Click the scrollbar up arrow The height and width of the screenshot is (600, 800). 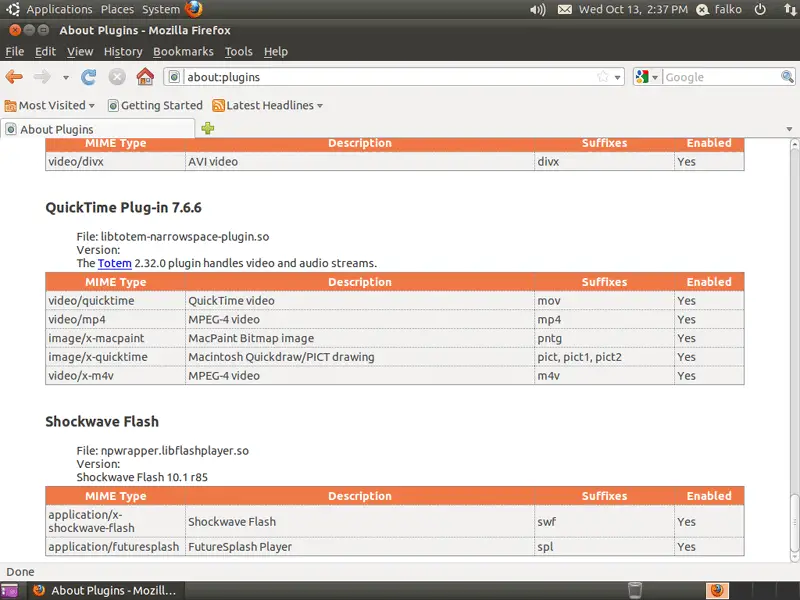(x=794, y=144)
